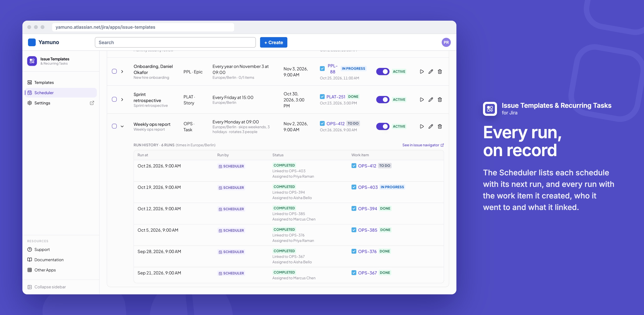
Task: Toggle the Onboarding schedule active switch
Action: [383, 72]
